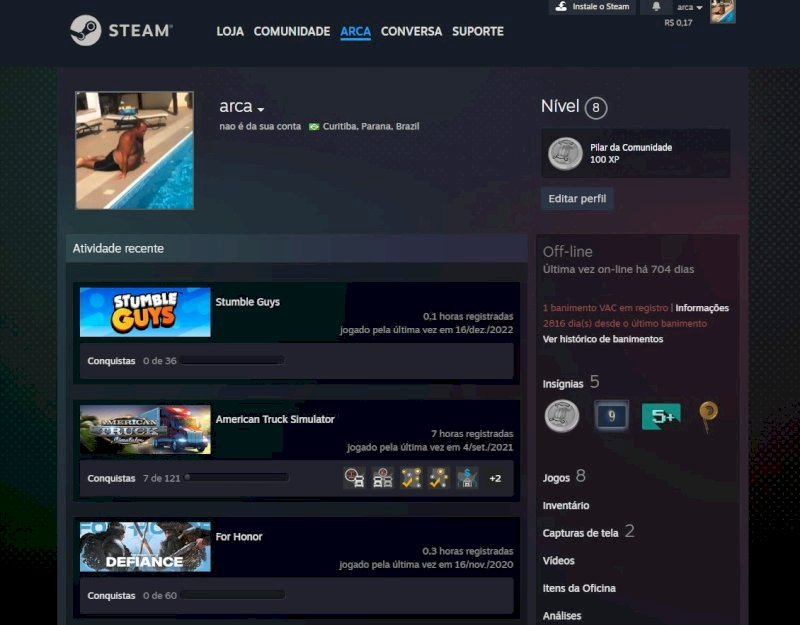Open the American Truck Simulator title link

(275, 419)
